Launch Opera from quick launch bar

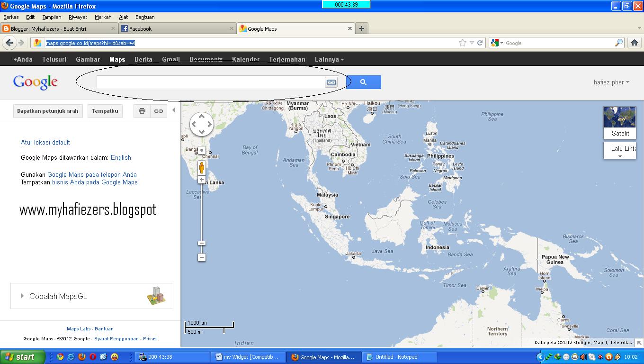click(x=93, y=357)
